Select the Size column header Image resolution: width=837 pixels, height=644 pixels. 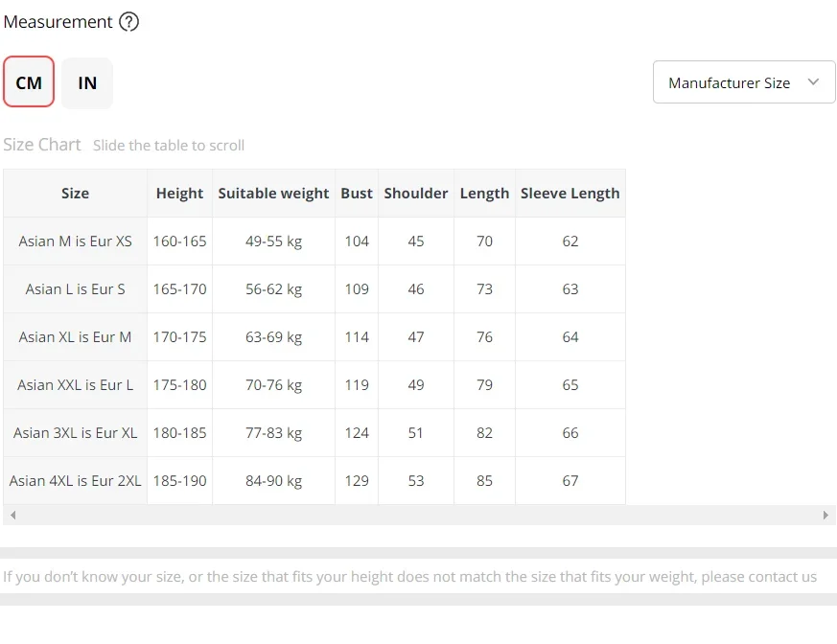76,194
